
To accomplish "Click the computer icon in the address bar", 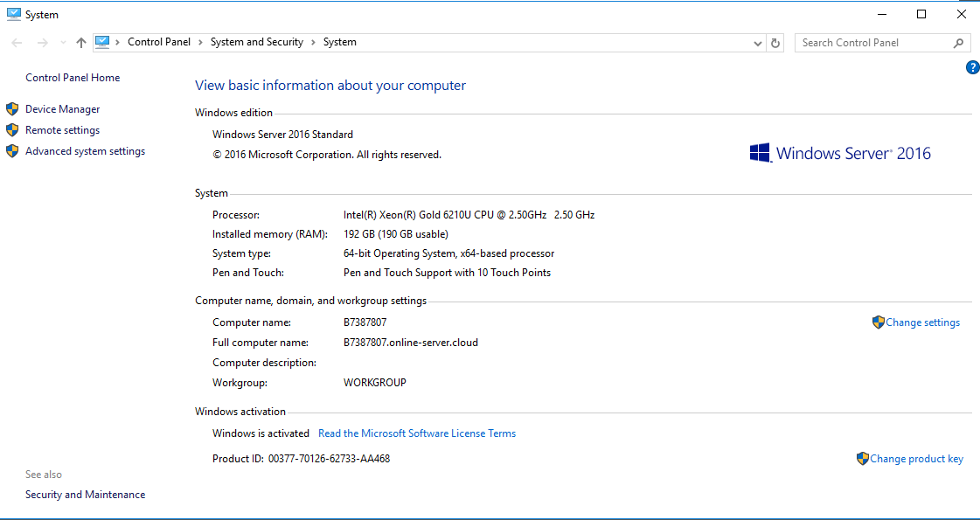I will (102, 42).
